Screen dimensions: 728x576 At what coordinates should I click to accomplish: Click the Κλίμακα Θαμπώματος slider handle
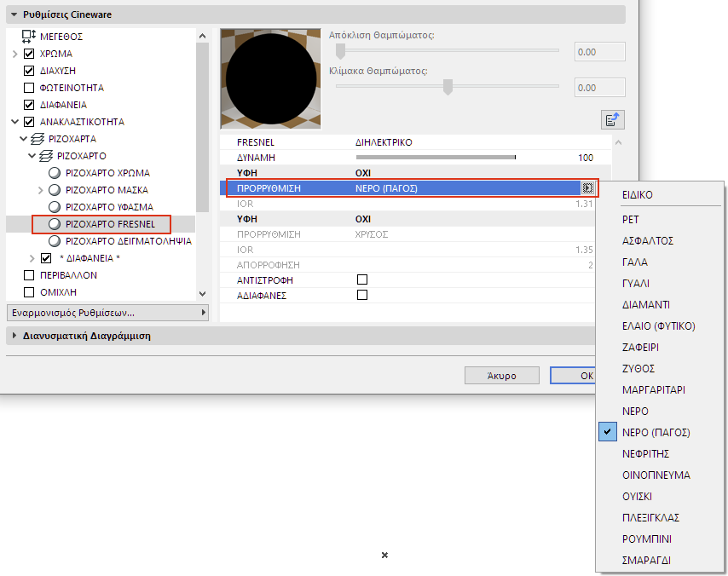(x=448, y=87)
